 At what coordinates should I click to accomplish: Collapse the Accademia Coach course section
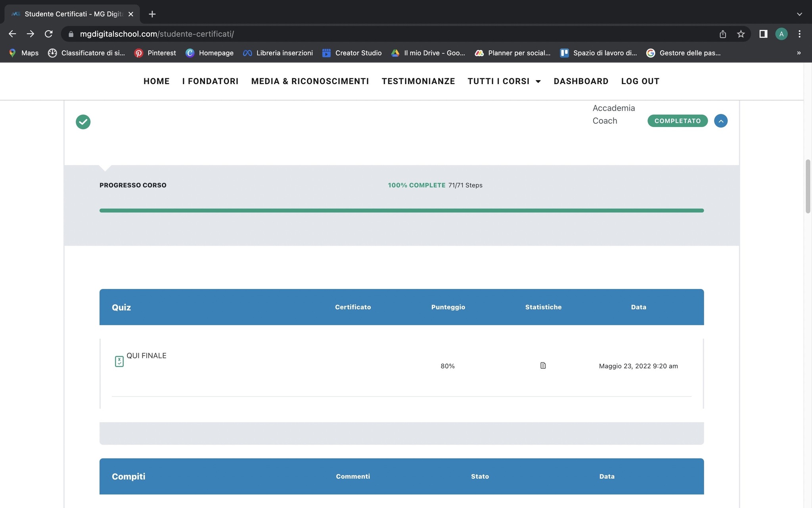[x=720, y=121]
